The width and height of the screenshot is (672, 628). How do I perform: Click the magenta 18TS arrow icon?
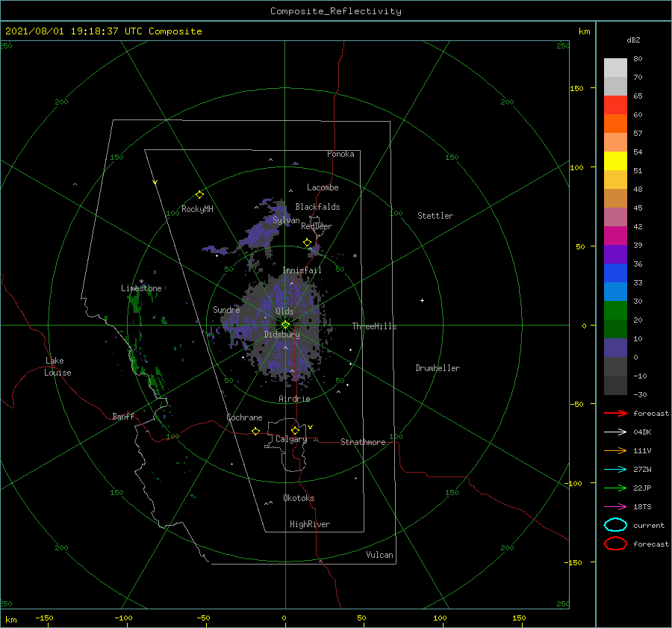point(615,507)
